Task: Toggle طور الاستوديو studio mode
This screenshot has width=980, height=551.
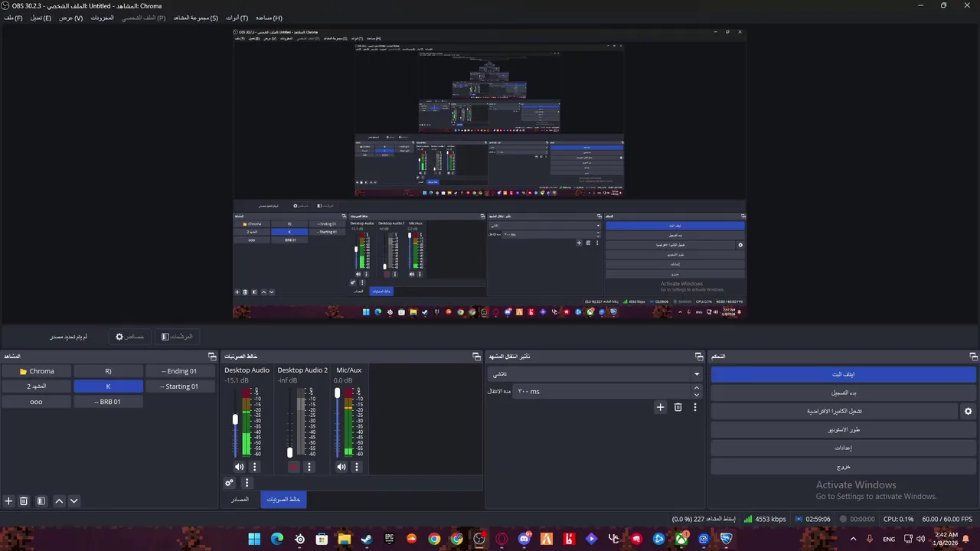Action: pyautogui.click(x=843, y=429)
